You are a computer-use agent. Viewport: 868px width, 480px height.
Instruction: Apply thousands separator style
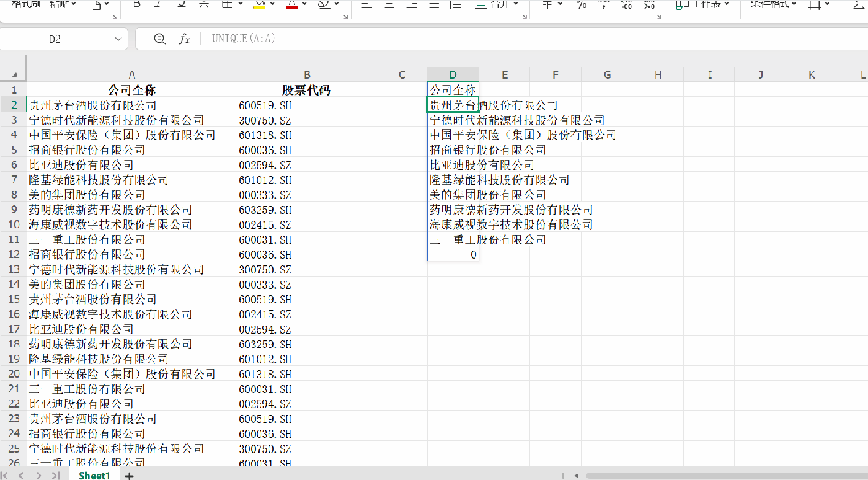pyautogui.click(x=604, y=5)
